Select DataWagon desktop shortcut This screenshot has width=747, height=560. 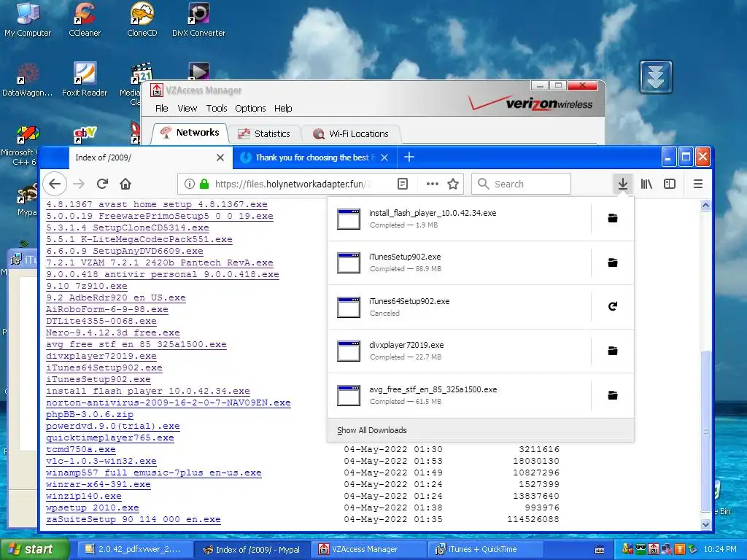tap(27, 80)
